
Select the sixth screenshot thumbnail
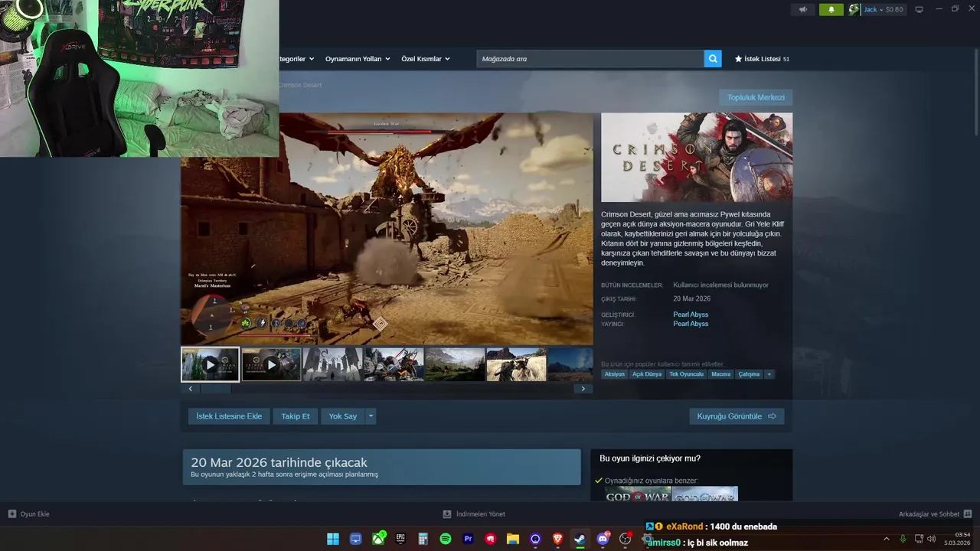tap(516, 364)
